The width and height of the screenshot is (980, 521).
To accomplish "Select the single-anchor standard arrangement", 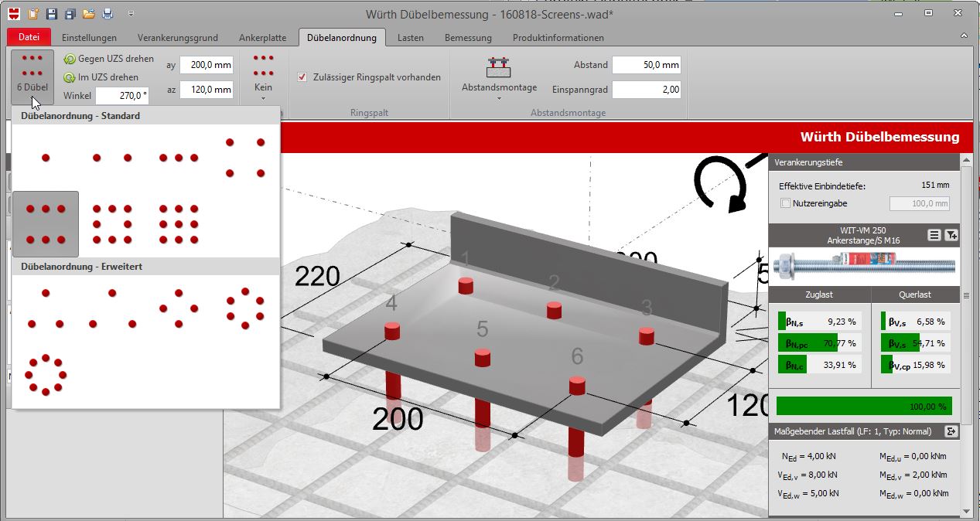I will pyautogui.click(x=46, y=158).
